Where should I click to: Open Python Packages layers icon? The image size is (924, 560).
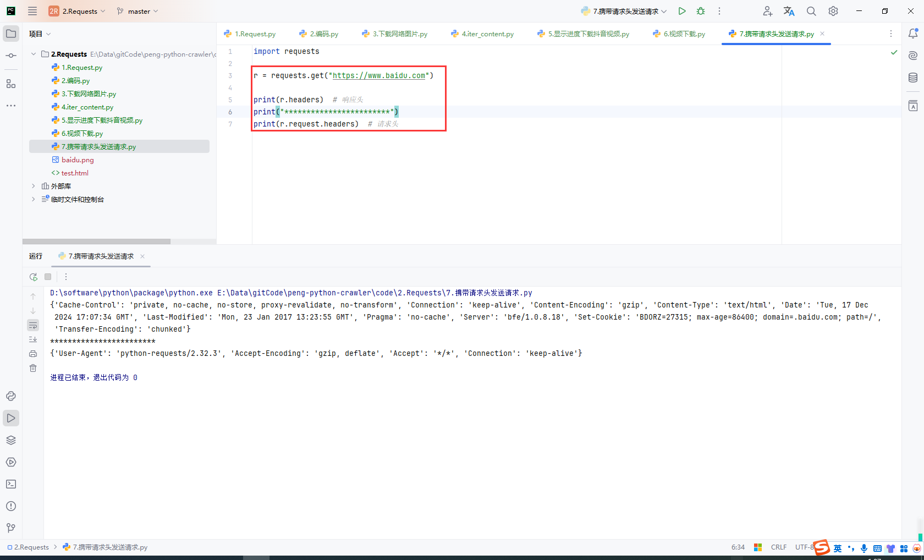point(11,440)
